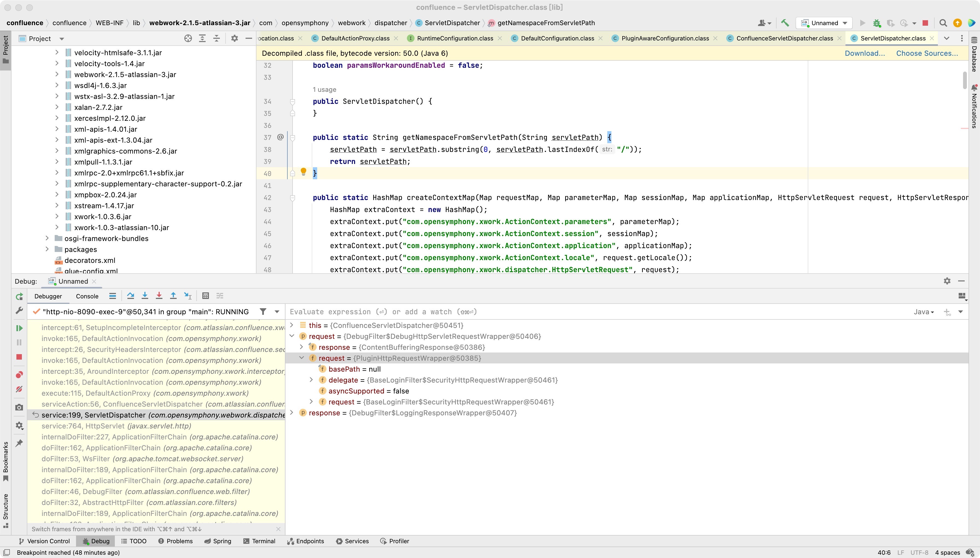This screenshot has width=980, height=558.
Task: Select xstream-1.4.17.jar in project tree
Action: coord(104,206)
